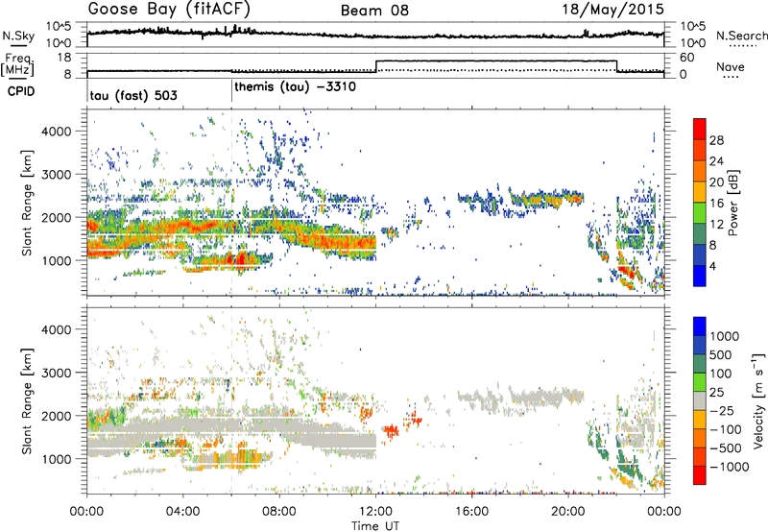Click the 'N.Search' legend label

[741, 36]
